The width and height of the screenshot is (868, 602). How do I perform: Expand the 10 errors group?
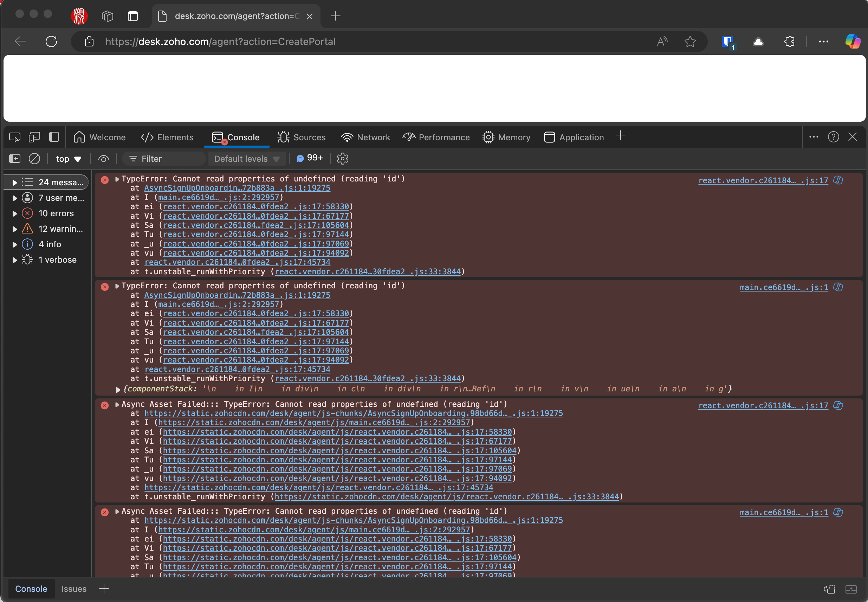(14, 213)
